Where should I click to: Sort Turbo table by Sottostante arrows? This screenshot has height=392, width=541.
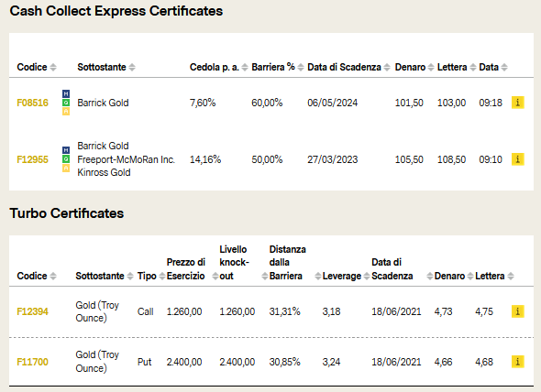pos(129,277)
